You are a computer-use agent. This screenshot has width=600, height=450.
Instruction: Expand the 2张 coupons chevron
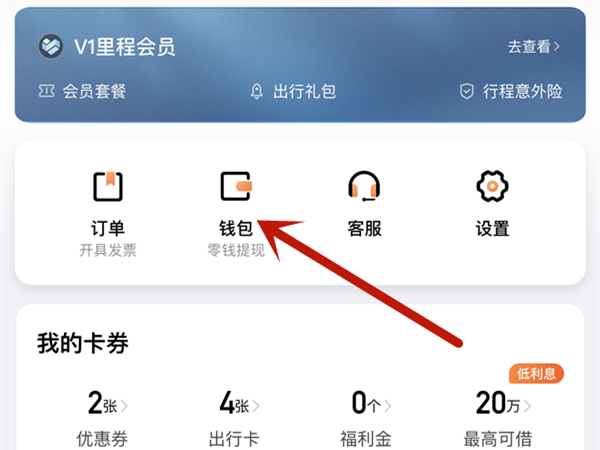tap(124, 406)
